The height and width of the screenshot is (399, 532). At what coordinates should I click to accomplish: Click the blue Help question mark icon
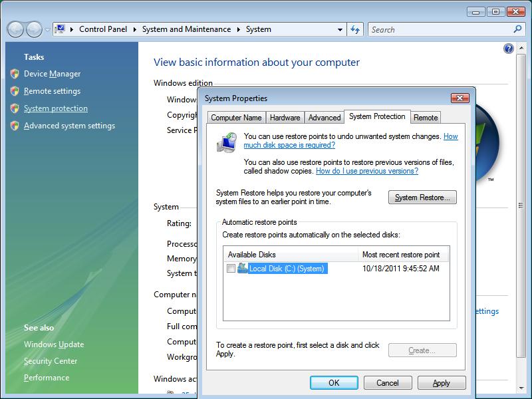tap(509, 49)
